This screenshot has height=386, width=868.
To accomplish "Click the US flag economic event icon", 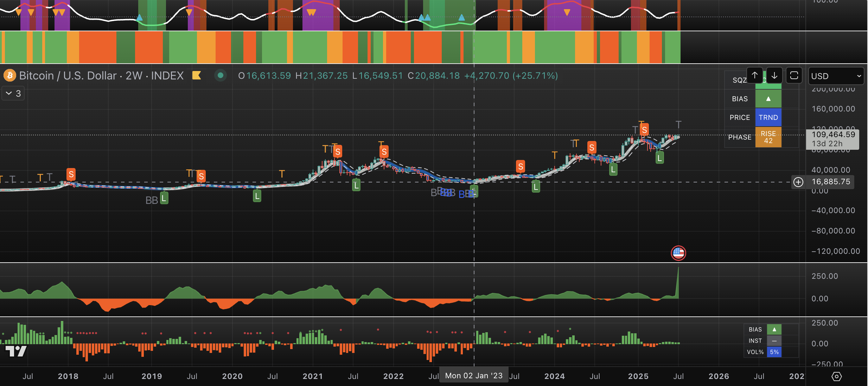I will [678, 253].
